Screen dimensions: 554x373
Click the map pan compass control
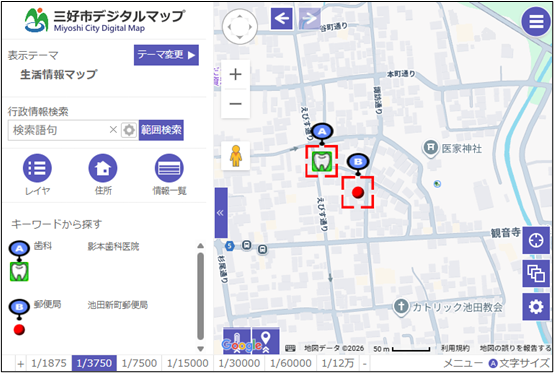point(240,27)
